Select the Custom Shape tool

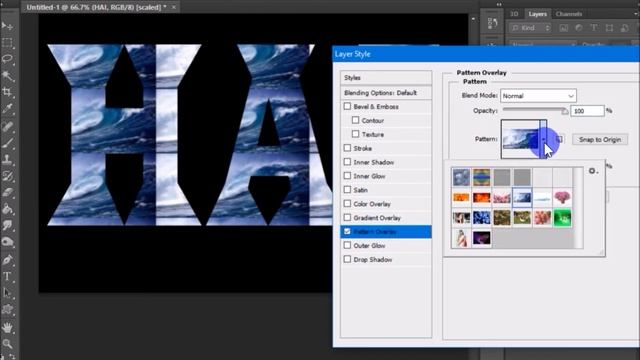pyautogui.click(x=7, y=309)
